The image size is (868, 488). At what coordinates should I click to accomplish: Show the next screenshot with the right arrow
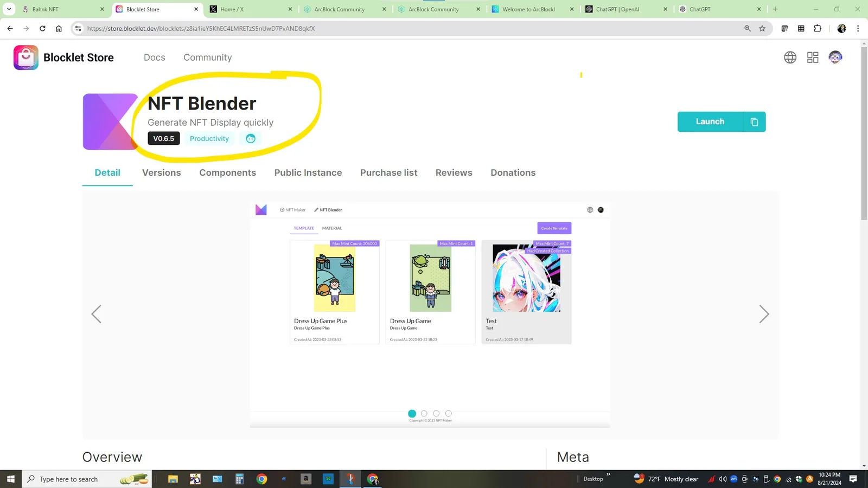[x=764, y=314]
